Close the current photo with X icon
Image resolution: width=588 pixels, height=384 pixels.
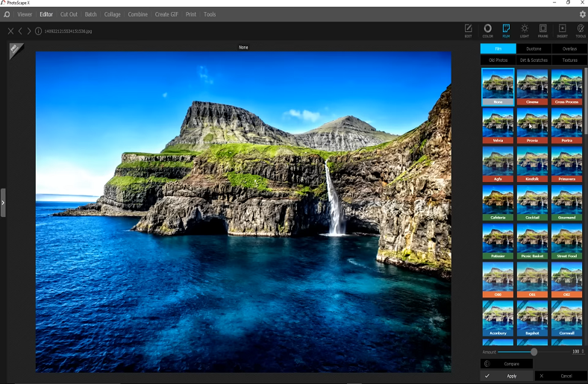pos(10,31)
